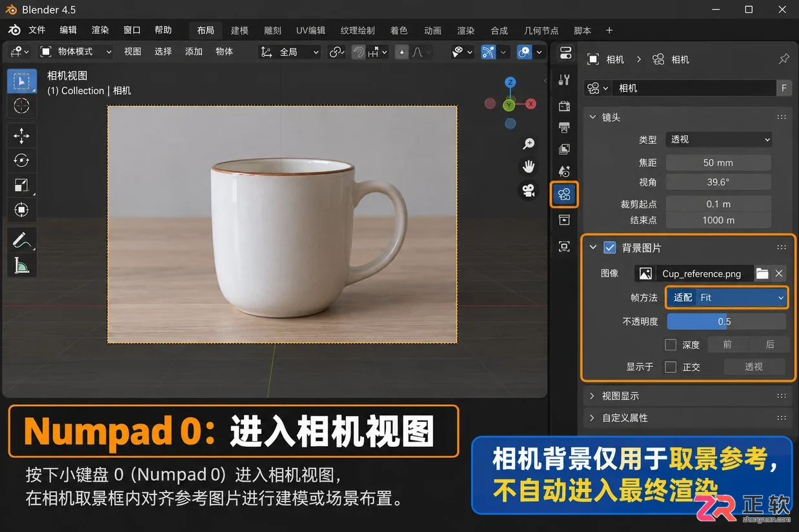Select the 前 depth option
The width and height of the screenshot is (799, 532).
click(727, 345)
